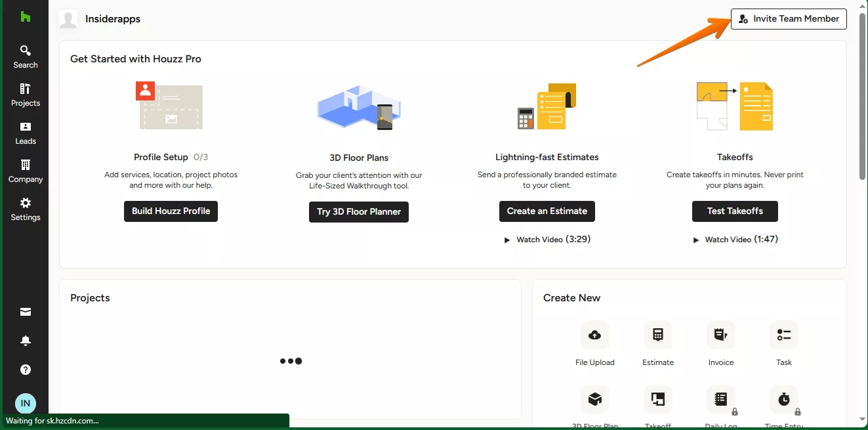Open the Leads section in sidebar
Screen dimensions: 868x430
click(26, 133)
